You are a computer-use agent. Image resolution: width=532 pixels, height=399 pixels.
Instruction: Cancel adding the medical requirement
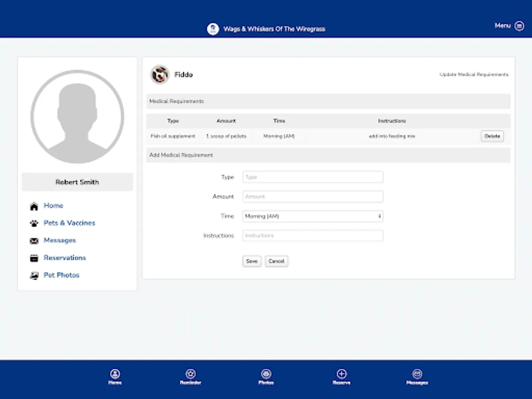(x=276, y=261)
